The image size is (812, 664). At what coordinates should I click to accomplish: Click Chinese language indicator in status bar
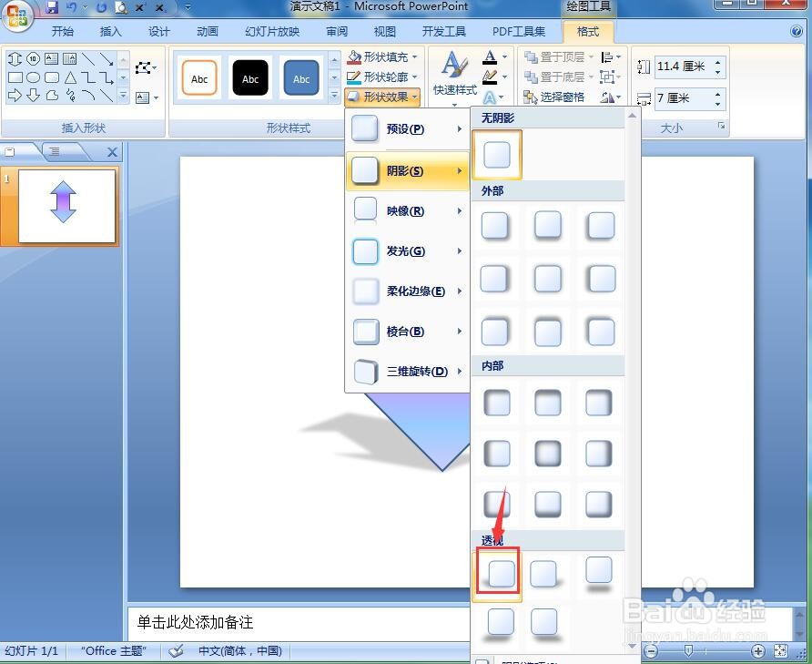coord(240,651)
